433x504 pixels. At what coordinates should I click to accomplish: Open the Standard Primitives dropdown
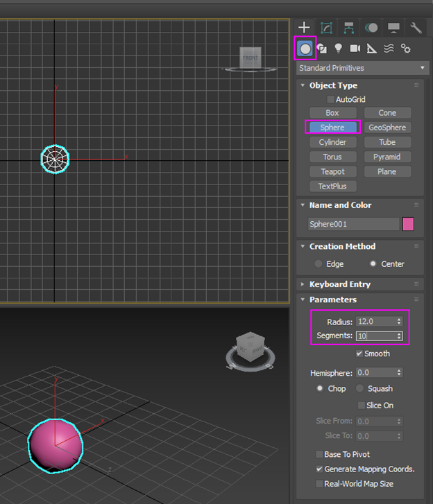362,68
